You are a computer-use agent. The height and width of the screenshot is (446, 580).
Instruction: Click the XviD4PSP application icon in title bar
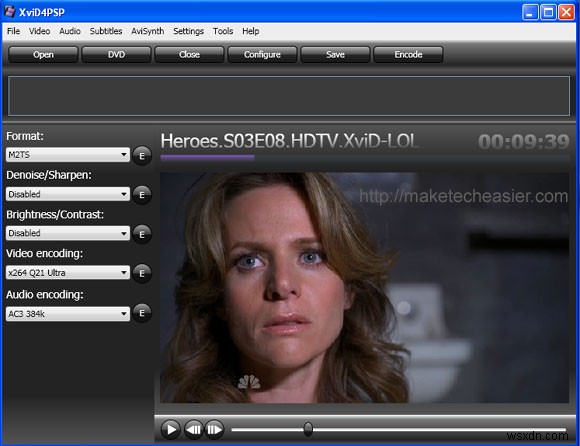pos(10,12)
